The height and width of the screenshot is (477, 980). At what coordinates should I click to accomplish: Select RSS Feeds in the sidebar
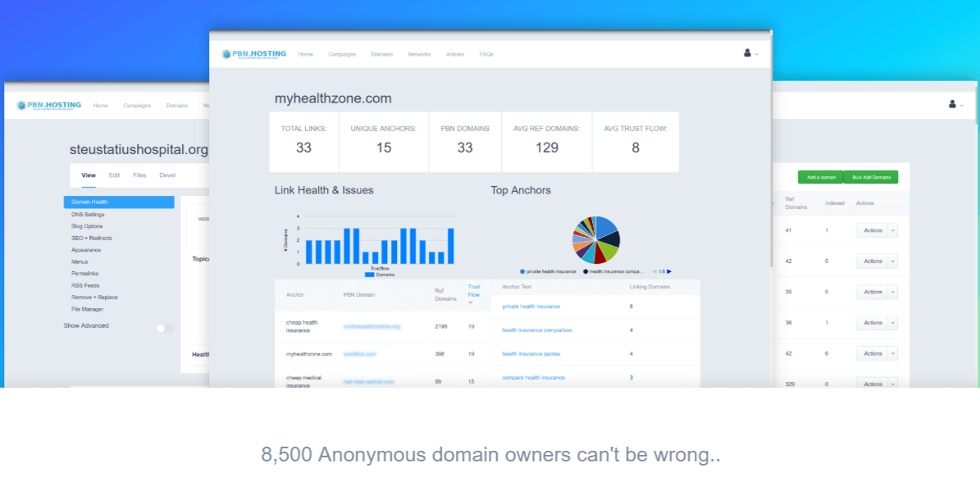coord(85,285)
